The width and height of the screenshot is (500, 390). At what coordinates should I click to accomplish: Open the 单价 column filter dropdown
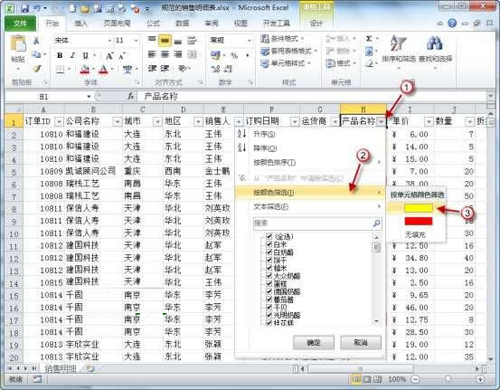[429, 122]
